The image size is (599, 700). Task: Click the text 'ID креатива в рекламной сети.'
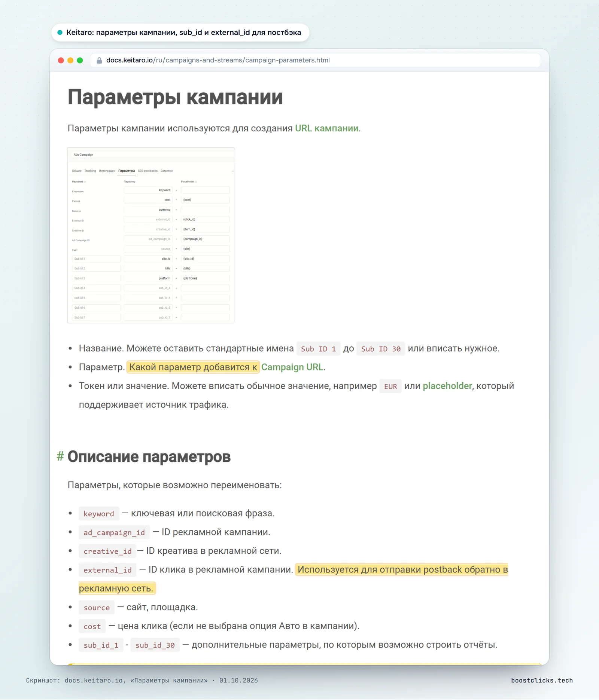[214, 551]
